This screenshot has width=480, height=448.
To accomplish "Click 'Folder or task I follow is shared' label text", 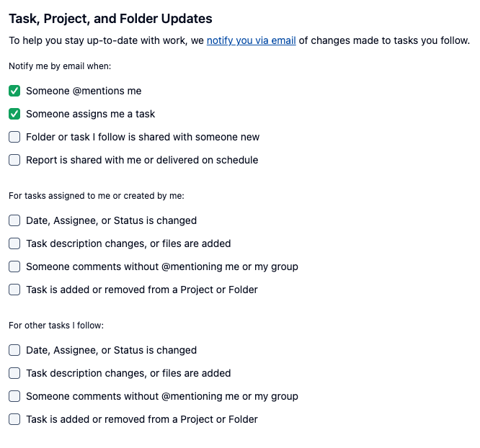I will click(x=143, y=137).
